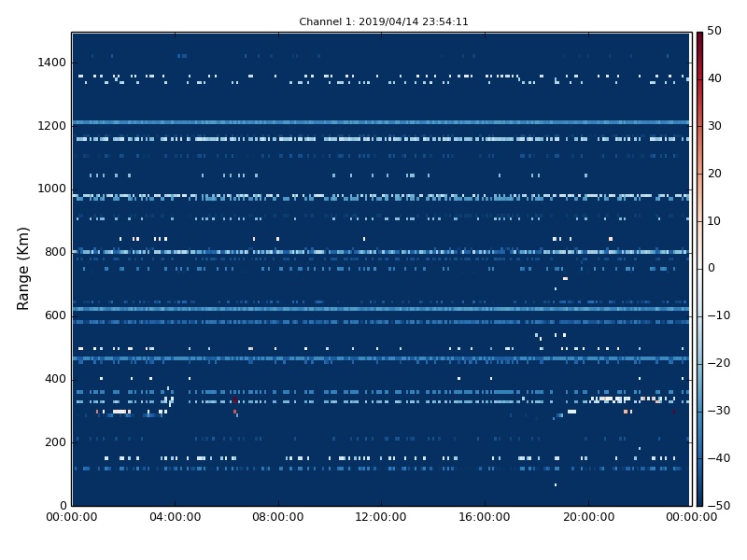Click the colorbar label 10
The width and height of the screenshot is (747, 560).
point(714,220)
